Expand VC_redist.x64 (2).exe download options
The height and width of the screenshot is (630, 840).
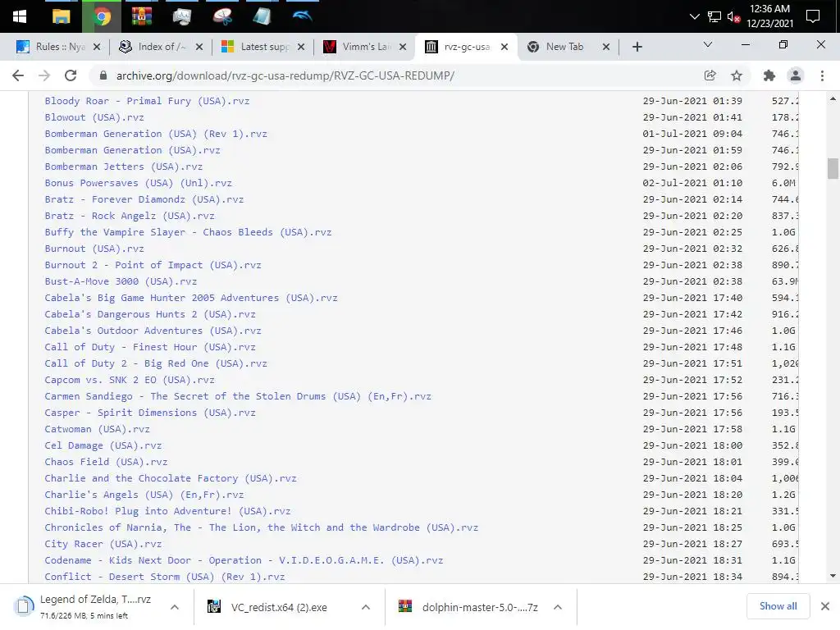(366, 607)
